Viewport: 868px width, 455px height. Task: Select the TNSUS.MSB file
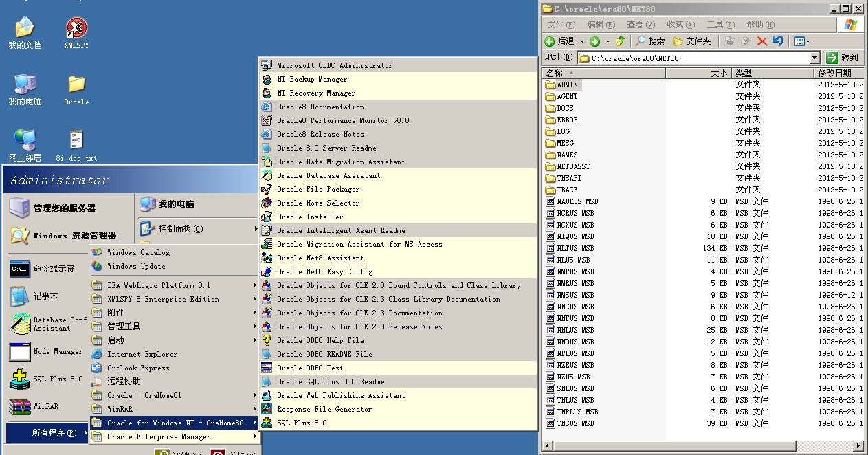[570, 423]
